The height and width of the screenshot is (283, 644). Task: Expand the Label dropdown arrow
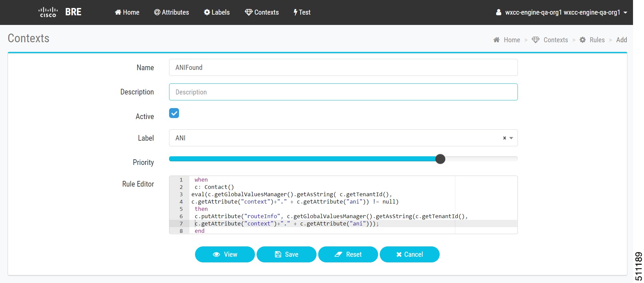[511, 138]
